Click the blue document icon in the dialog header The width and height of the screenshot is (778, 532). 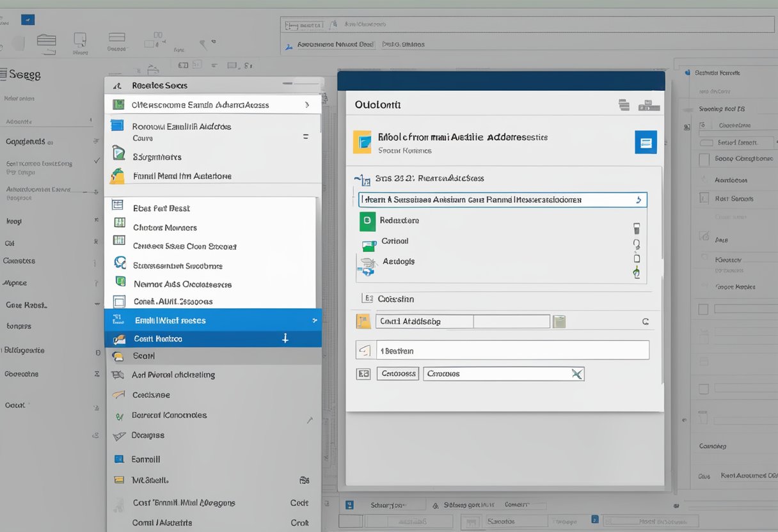[x=646, y=143]
